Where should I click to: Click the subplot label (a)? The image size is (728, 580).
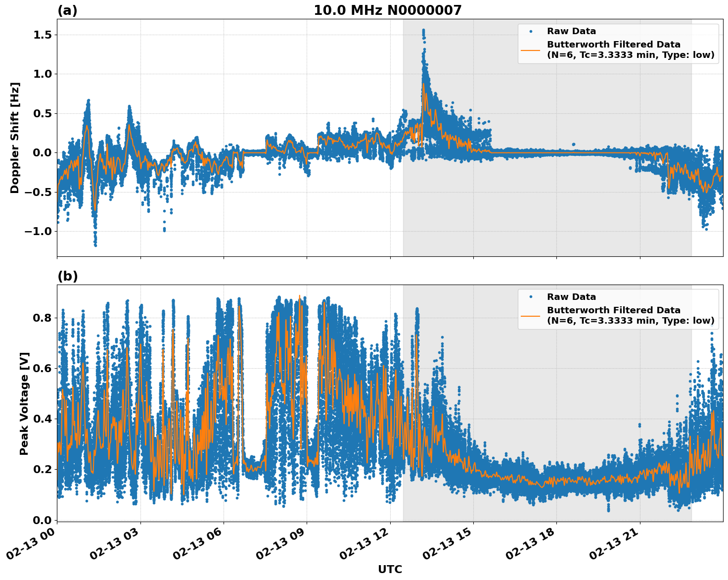point(67,9)
